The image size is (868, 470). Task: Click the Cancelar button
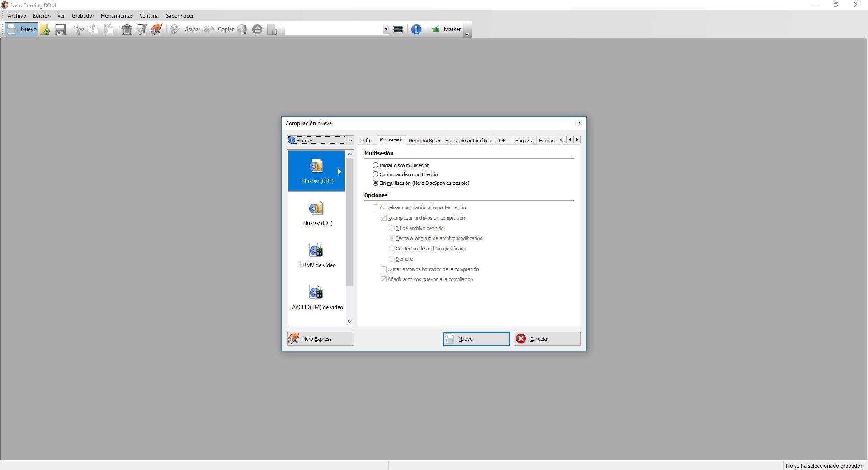click(547, 339)
